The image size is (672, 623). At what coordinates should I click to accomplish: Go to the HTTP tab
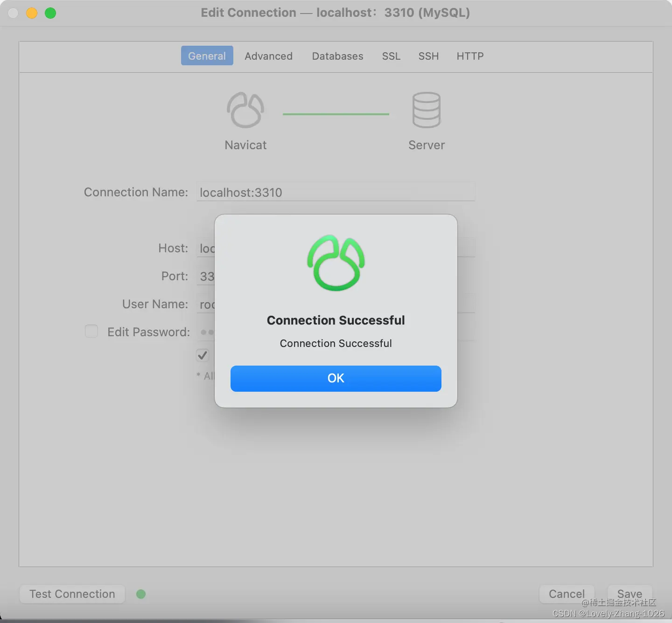point(470,56)
